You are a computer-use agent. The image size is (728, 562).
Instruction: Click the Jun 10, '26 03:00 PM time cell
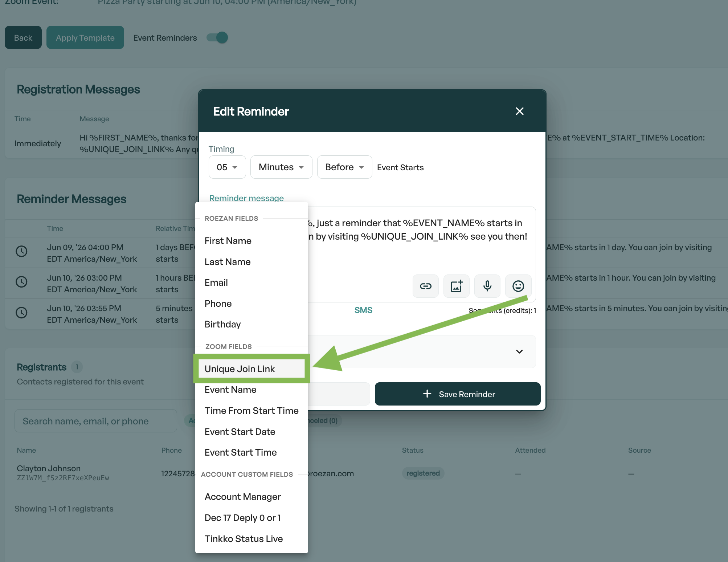pyautogui.click(x=92, y=284)
